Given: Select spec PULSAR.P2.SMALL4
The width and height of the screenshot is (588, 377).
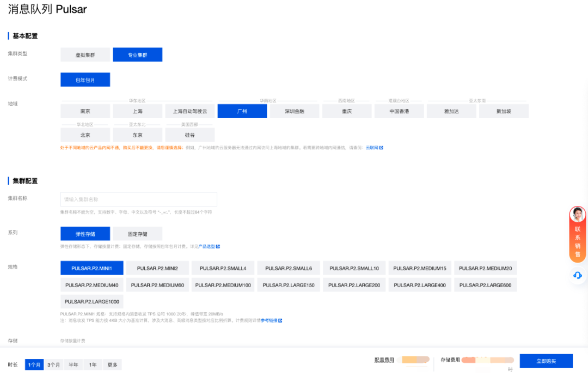Looking at the screenshot, I should (x=223, y=268).
